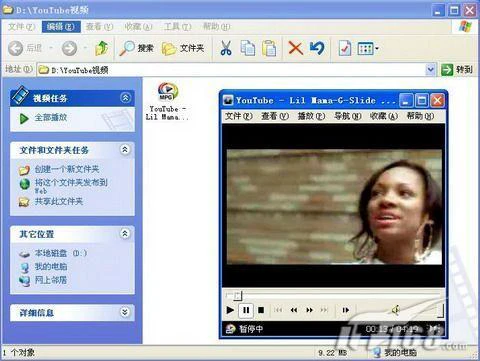Click the player seek bar thumb
The image size is (480, 361).
[x=237, y=295]
